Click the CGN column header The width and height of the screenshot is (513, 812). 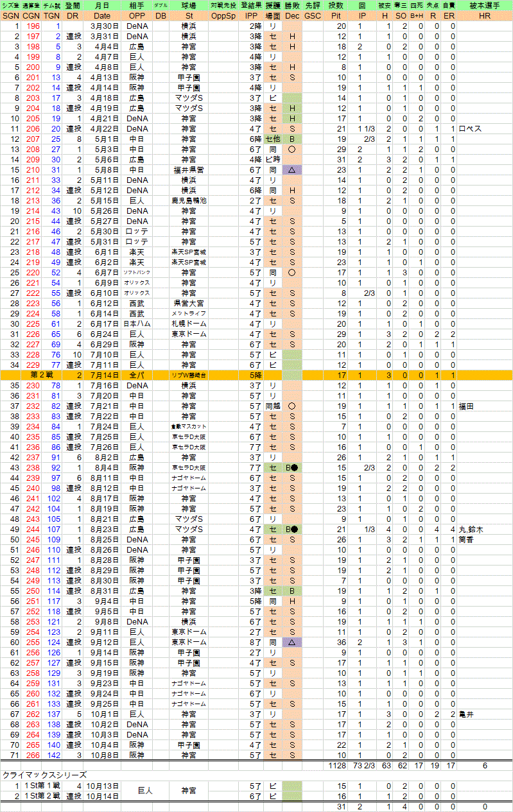coord(31,15)
